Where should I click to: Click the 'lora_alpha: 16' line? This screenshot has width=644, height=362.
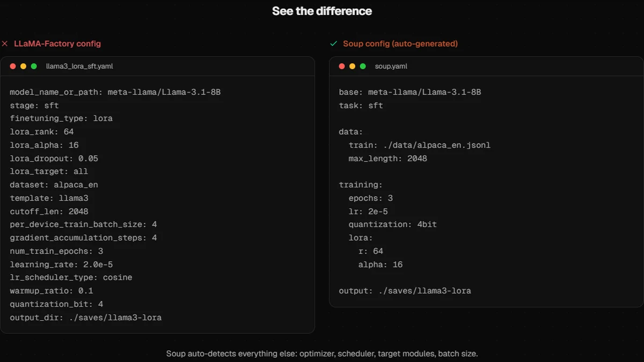click(x=44, y=145)
